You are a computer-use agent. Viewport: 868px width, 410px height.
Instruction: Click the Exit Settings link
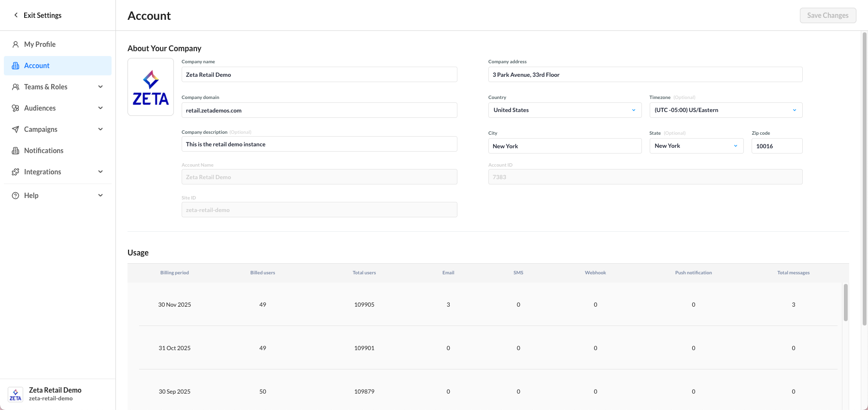point(43,15)
